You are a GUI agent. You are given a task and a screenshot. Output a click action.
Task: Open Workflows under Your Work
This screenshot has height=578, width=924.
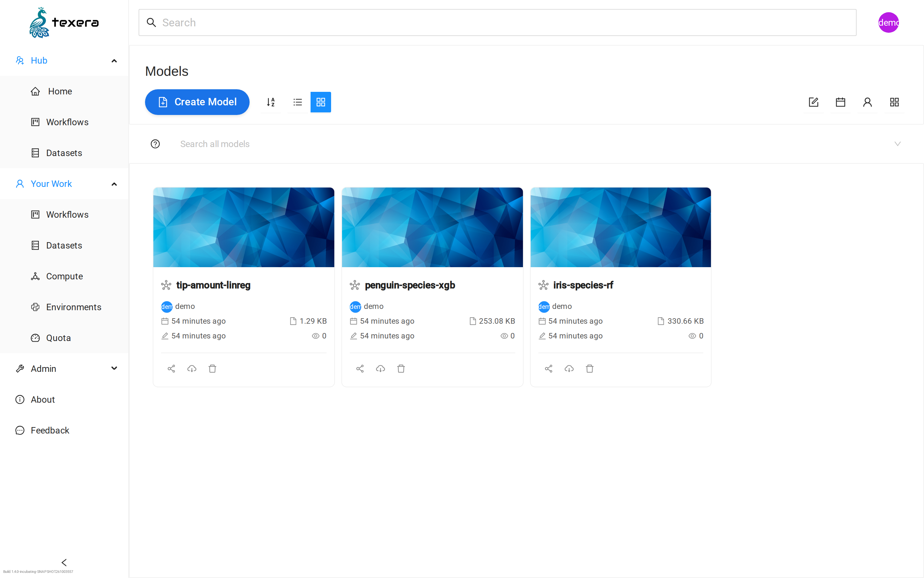(x=64, y=215)
